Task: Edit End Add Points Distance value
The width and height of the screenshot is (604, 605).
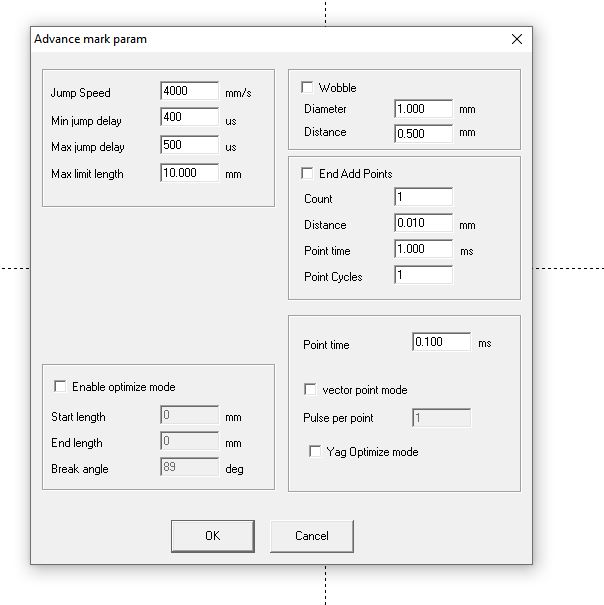Action: click(x=423, y=224)
